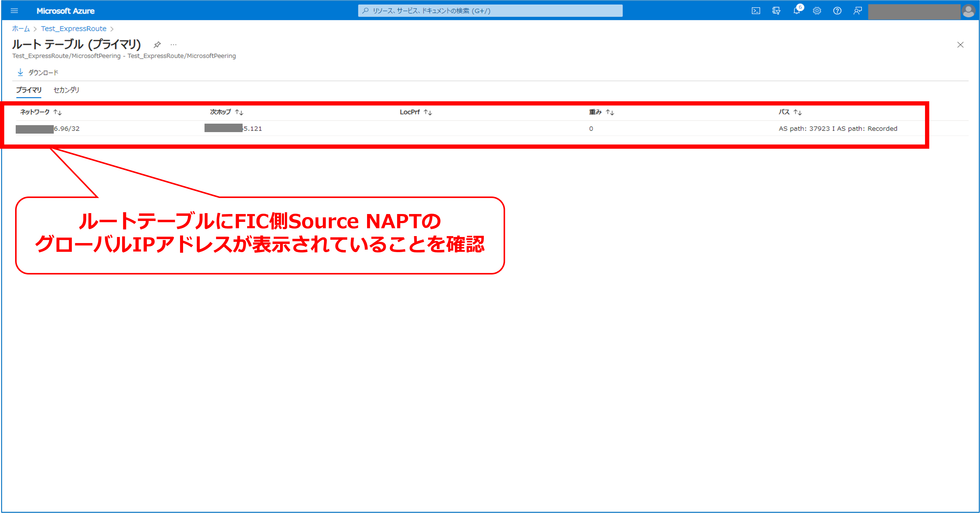Go to the Test_ExpressRoute breadcrumb link
The image size is (980, 513).
tap(73, 28)
